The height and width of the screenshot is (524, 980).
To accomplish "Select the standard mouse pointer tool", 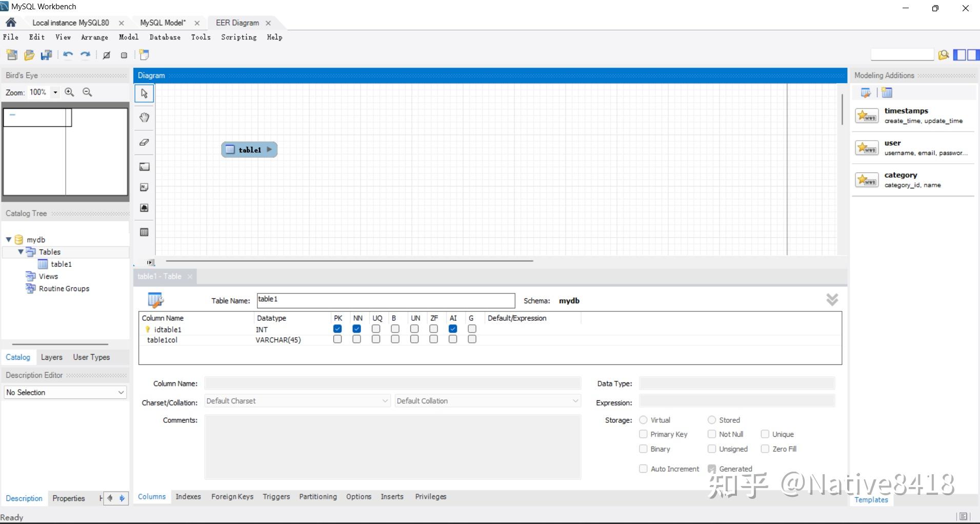I will (x=144, y=93).
